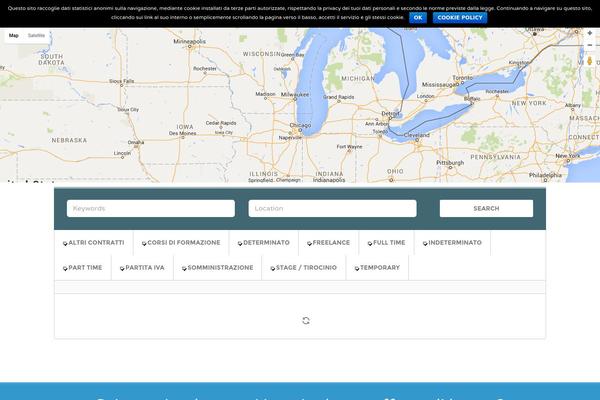Click the Fort Wayne label on map
The width and height of the screenshot is (600, 400).
click(x=349, y=147)
